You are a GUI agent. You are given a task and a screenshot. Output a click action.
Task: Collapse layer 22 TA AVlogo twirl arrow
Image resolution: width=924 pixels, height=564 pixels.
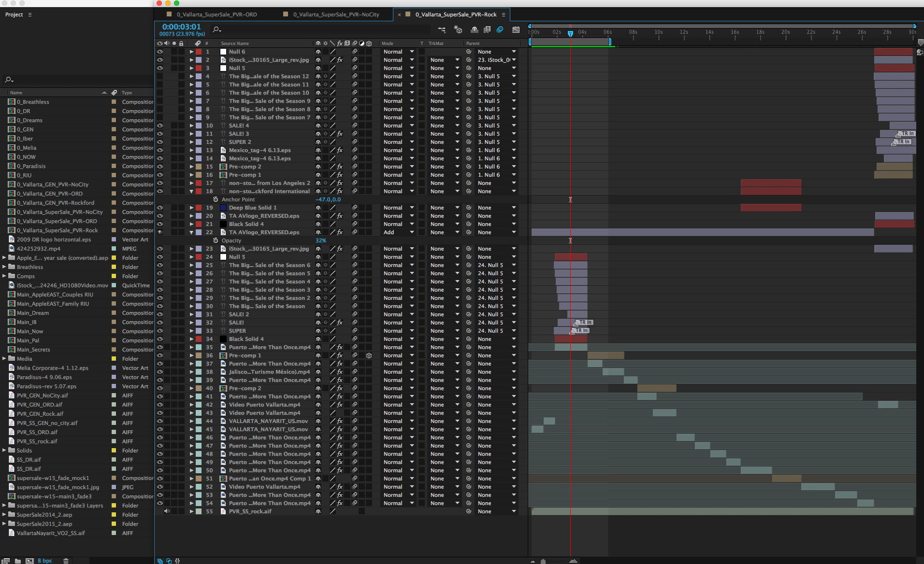tap(191, 232)
